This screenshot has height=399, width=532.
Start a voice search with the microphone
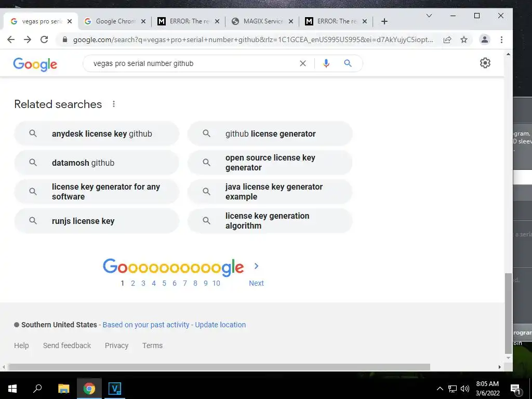[326, 63]
